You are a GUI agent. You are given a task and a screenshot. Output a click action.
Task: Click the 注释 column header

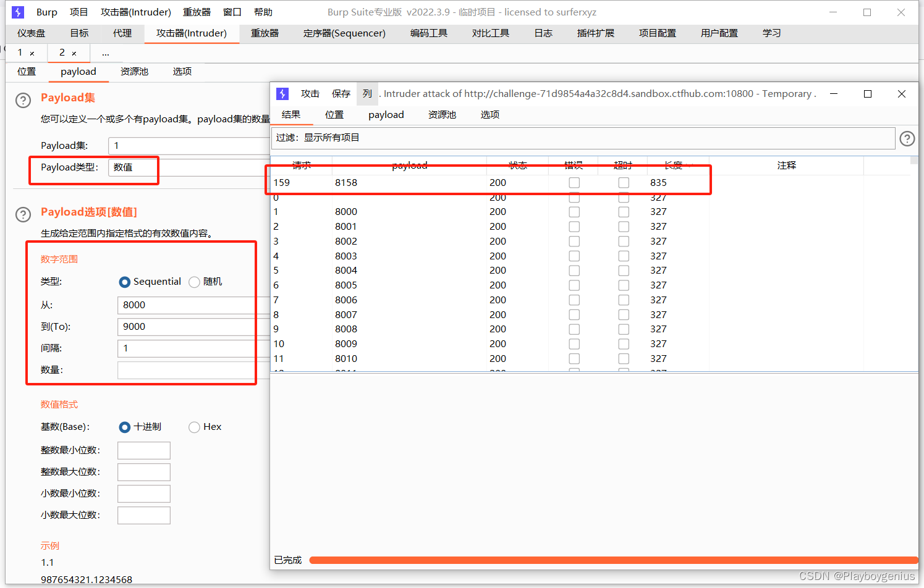tap(786, 166)
